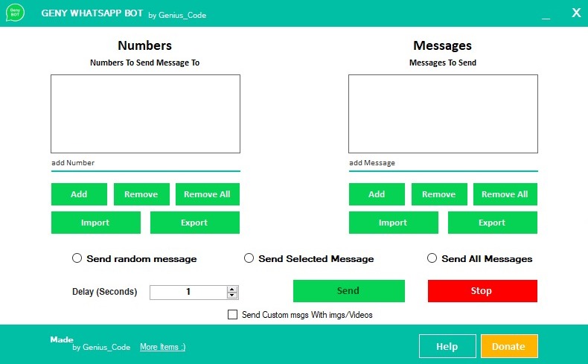
Task: Click 'by Genius_Code' text in footer
Action: click(101, 347)
